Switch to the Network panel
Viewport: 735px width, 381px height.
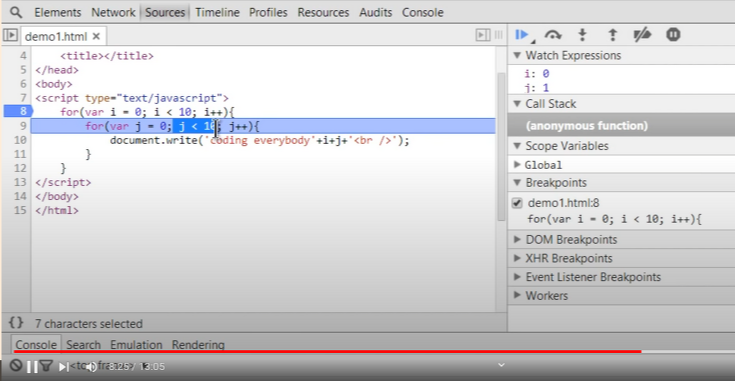point(113,12)
